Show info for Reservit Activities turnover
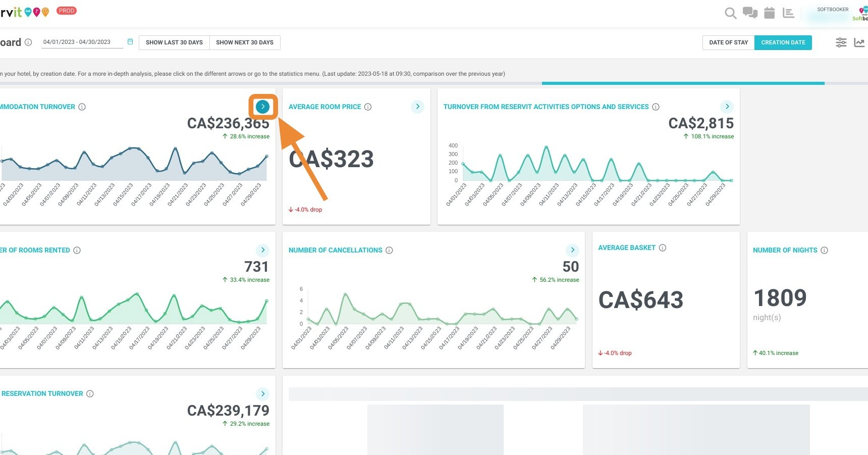The height and width of the screenshot is (455, 868). [656, 107]
